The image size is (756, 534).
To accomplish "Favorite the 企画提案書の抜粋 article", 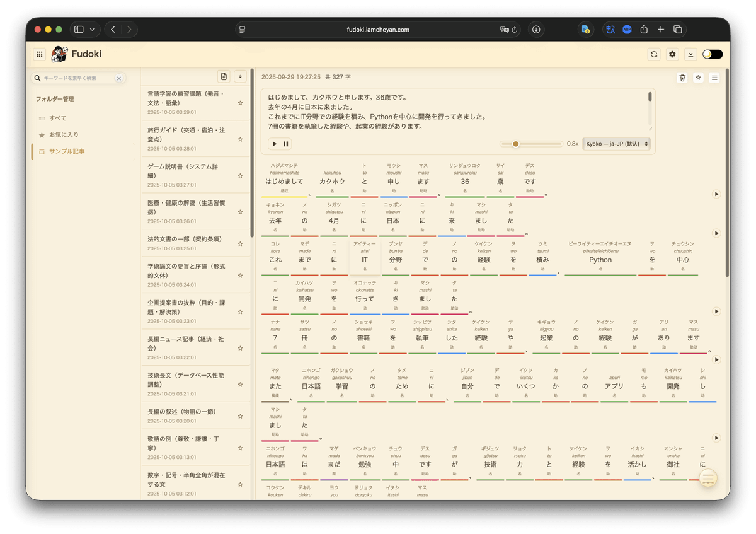I will [x=240, y=312].
